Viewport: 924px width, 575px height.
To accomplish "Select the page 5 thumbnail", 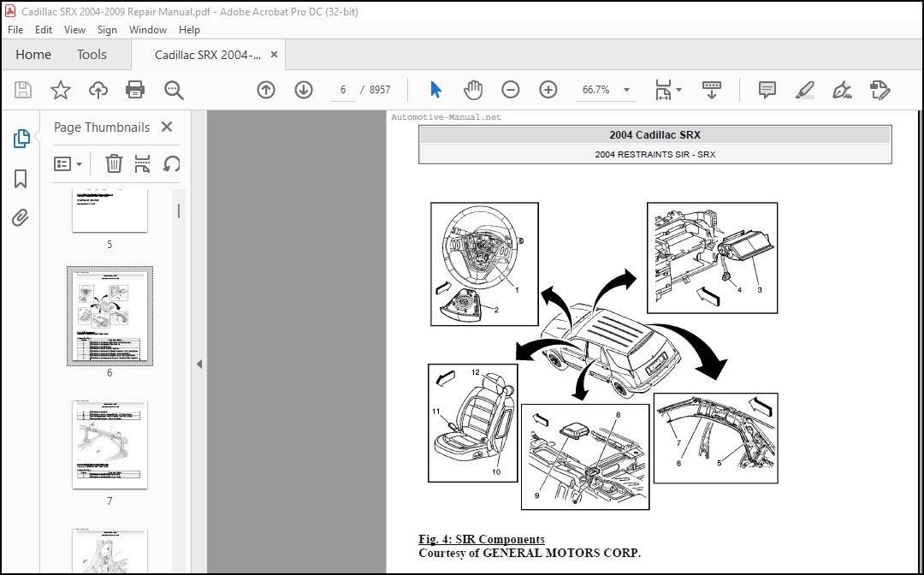I will point(110,210).
